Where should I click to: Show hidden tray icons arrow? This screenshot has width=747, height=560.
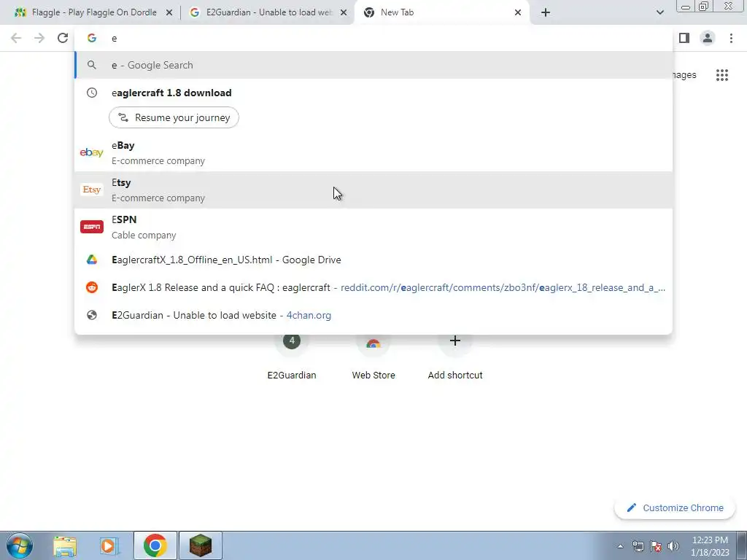(x=620, y=547)
